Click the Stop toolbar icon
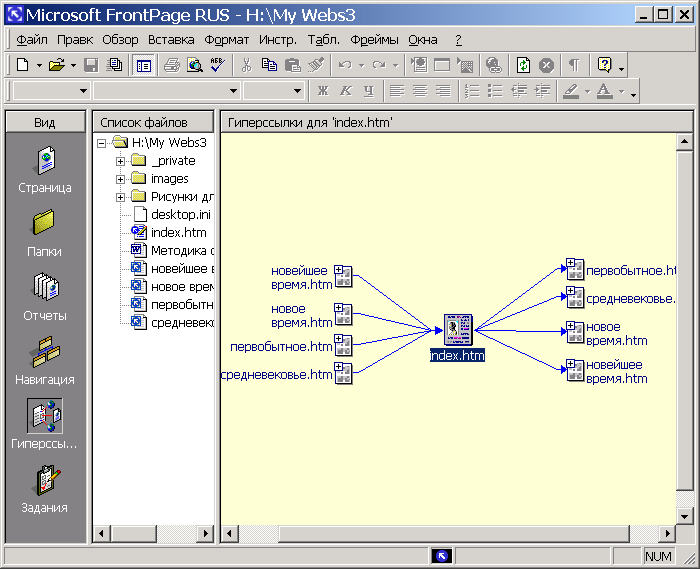The image size is (700, 569). [x=546, y=65]
